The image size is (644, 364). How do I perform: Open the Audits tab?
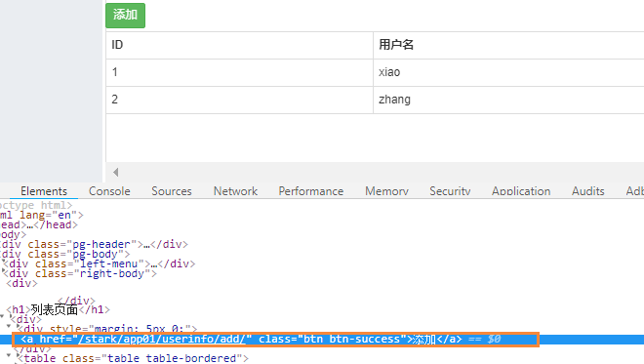tap(588, 191)
